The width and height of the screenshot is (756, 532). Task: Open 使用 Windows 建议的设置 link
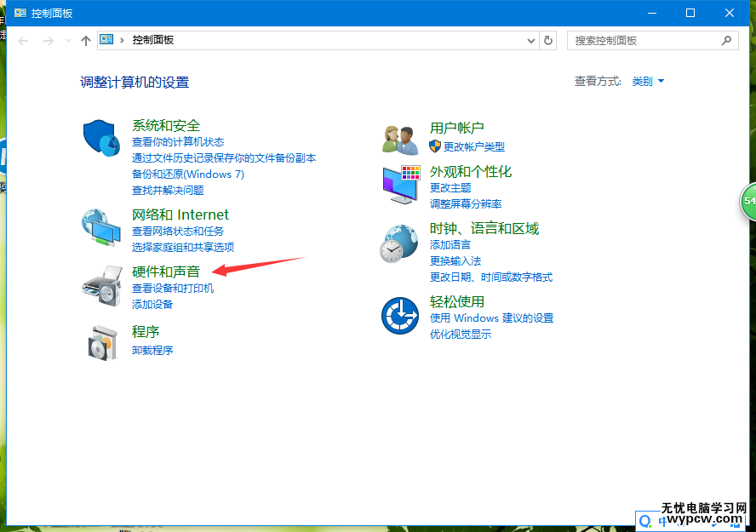point(491,318)
